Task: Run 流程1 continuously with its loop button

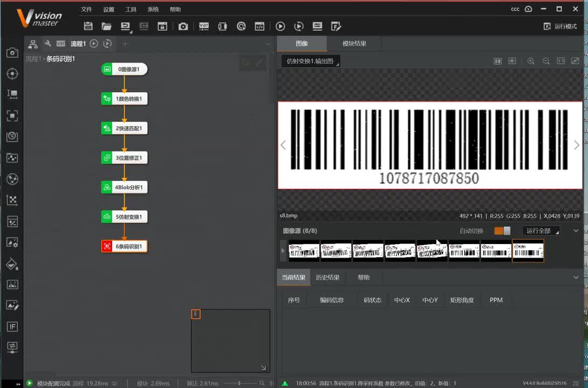Action: coord(107,44)
